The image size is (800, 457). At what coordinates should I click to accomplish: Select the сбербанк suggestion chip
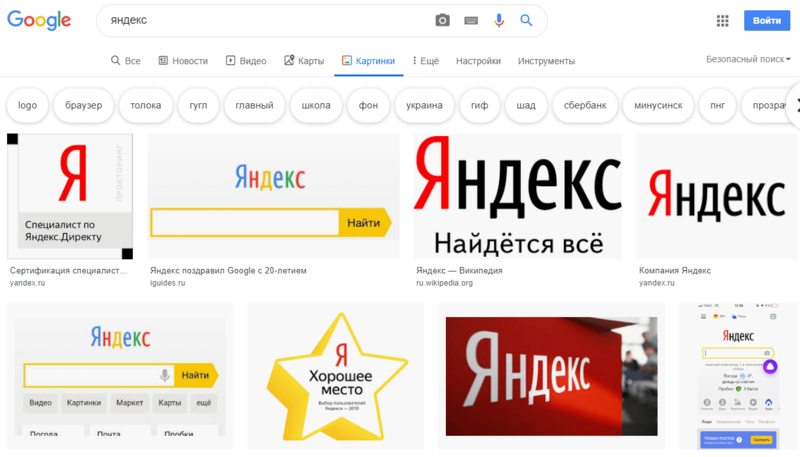click(585, 105)
